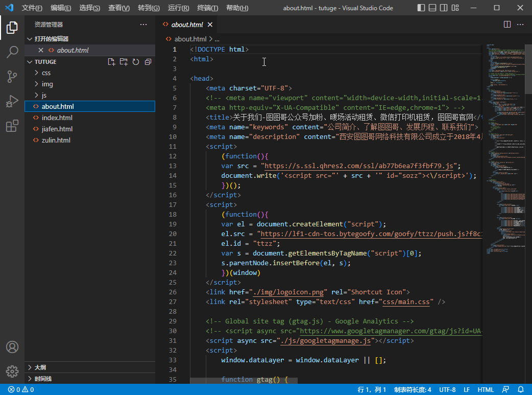
Task: Click the UTF-8 encoding in status bar
Action: (447, 389)
